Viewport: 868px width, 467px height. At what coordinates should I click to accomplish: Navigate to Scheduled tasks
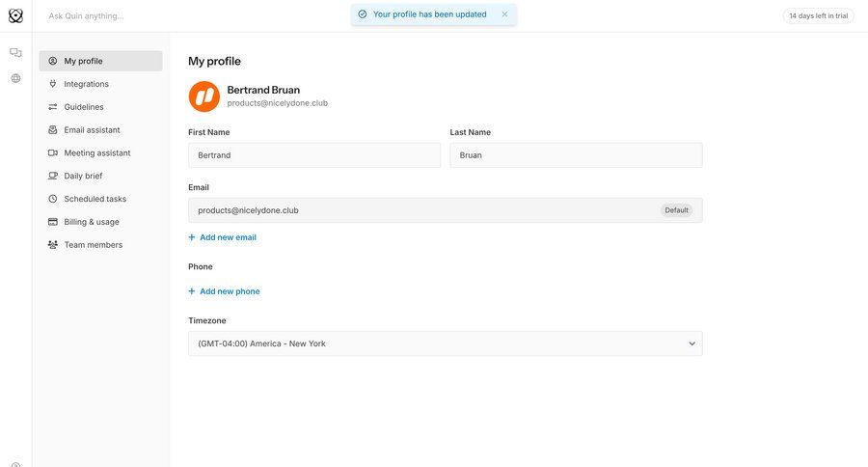tap(95, 199)
